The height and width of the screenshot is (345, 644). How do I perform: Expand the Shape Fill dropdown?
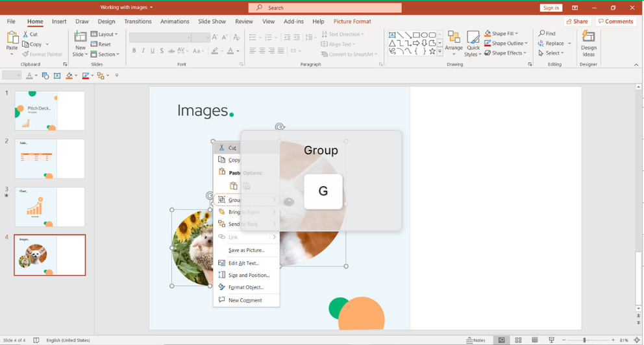518,34
